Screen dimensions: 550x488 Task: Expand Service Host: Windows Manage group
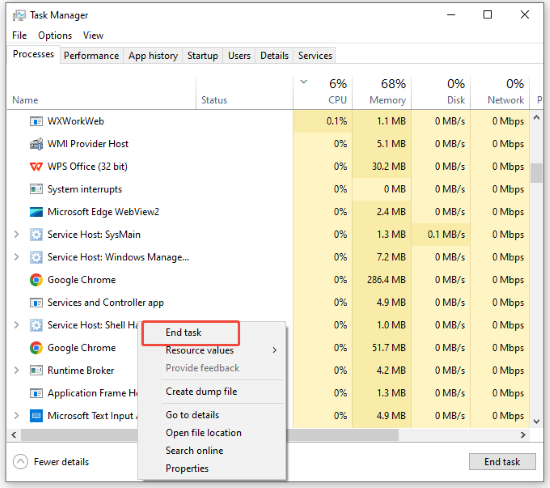click(x=16, y=257)
